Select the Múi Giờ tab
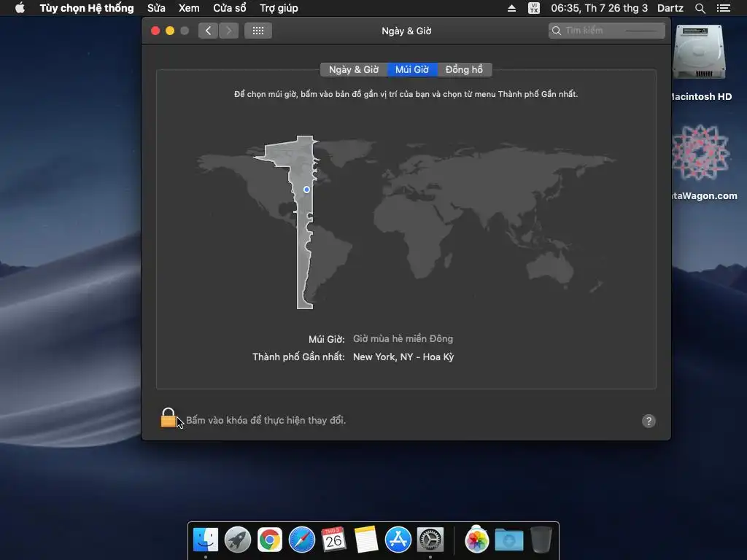 pos(412,69)
